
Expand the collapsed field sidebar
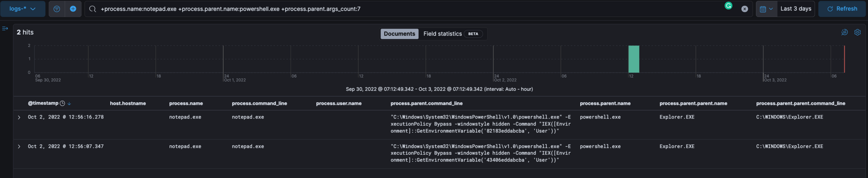pos(5,29)
